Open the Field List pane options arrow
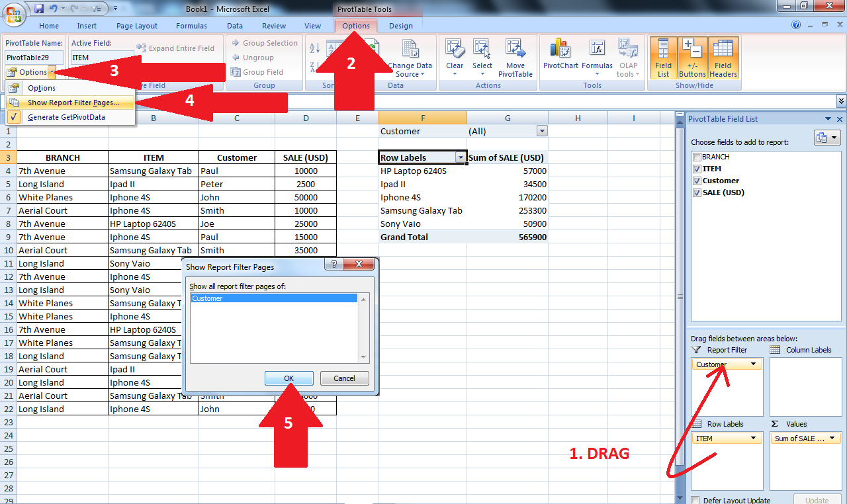The height and width of the screenshot is (504, 847). click(828, 119)
